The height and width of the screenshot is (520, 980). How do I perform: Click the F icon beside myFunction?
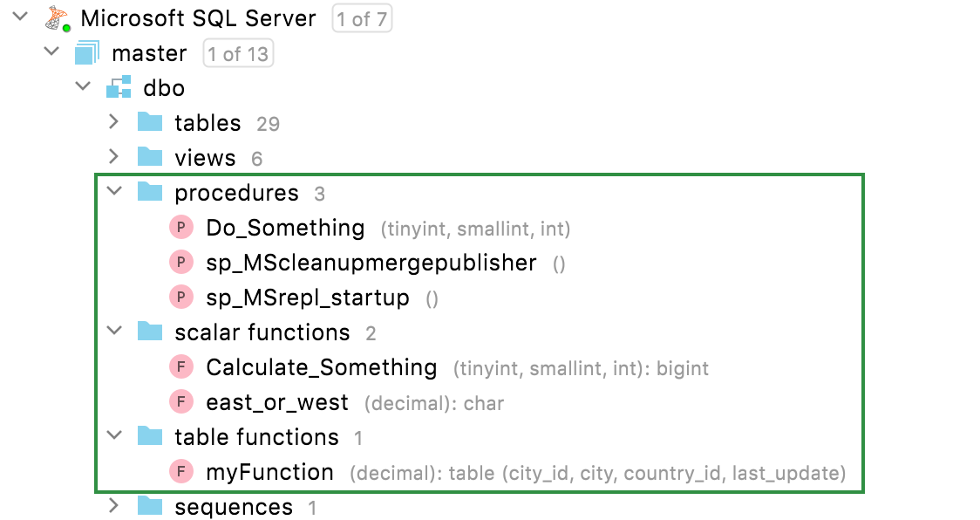pos(180,471)
